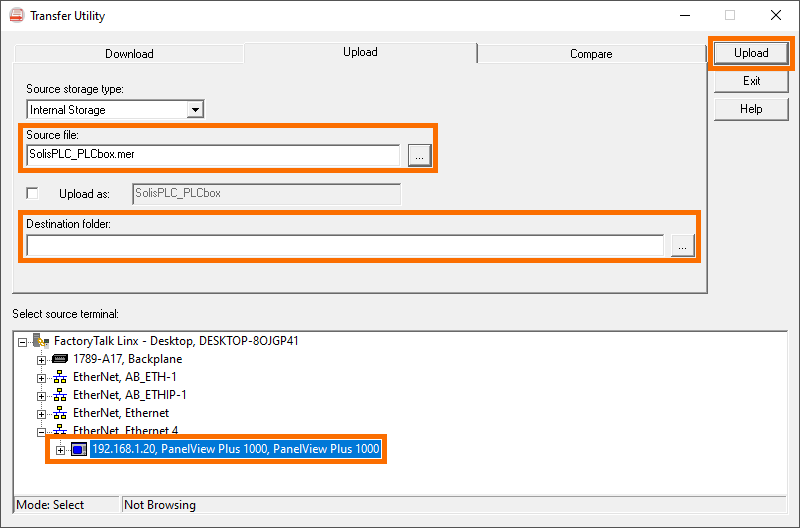Open the Compare tab
800x528 pixels.
click(591, 54)
